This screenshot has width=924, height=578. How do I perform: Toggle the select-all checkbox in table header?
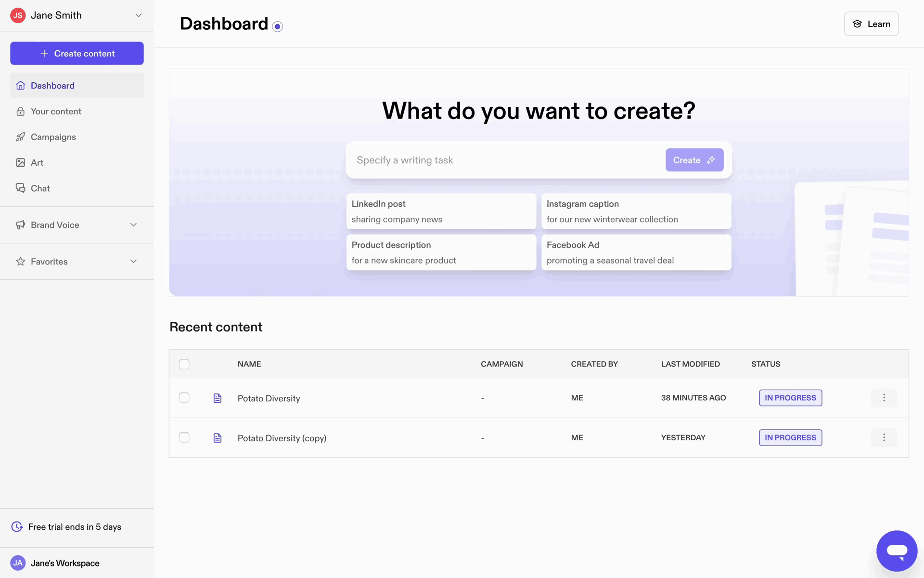pos(184,364)
